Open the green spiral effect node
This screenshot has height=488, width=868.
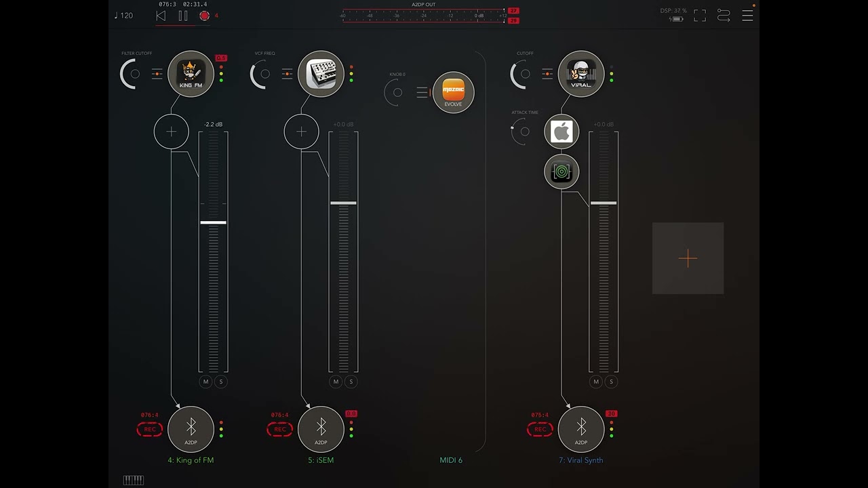point(561,172)
